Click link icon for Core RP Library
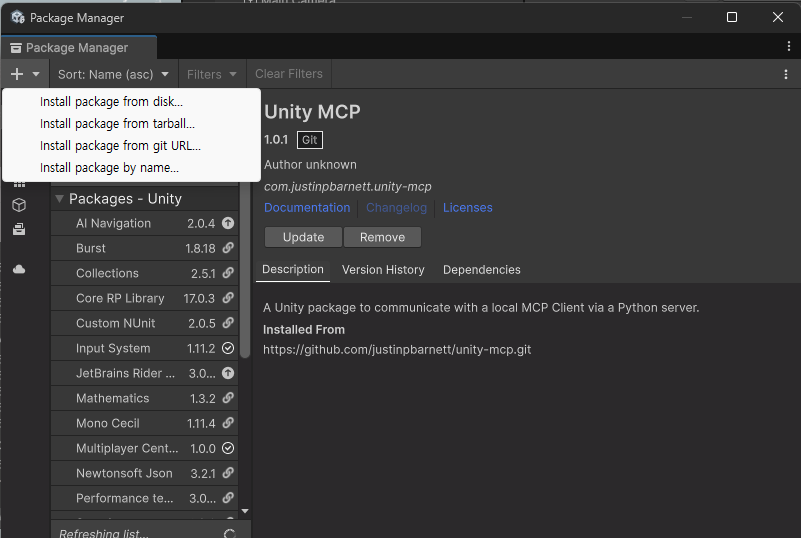Screen dimensions: 801x538 pos(228,298)
